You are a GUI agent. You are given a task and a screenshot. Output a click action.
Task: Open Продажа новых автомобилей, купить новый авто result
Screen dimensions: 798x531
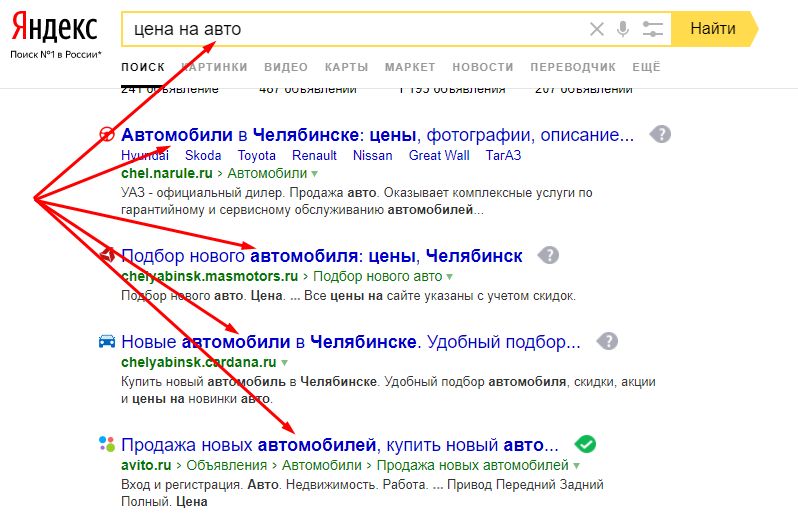click(339, 445)
